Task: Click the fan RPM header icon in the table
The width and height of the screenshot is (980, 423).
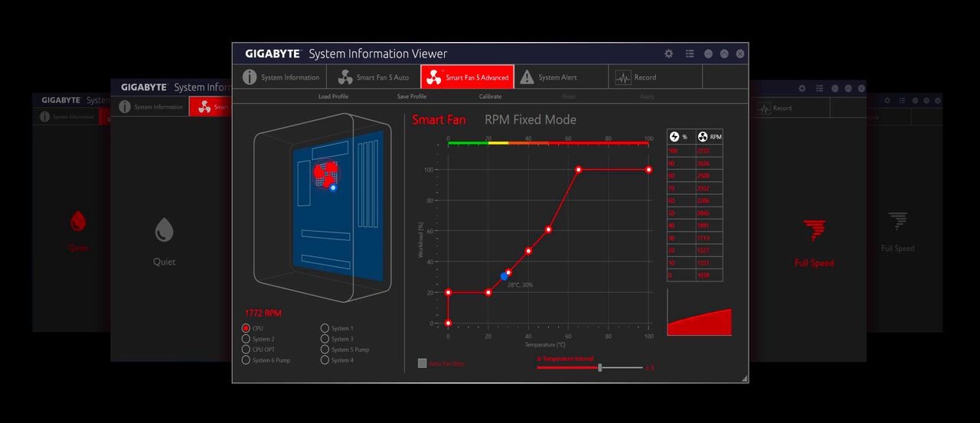Action: point(703,137)
